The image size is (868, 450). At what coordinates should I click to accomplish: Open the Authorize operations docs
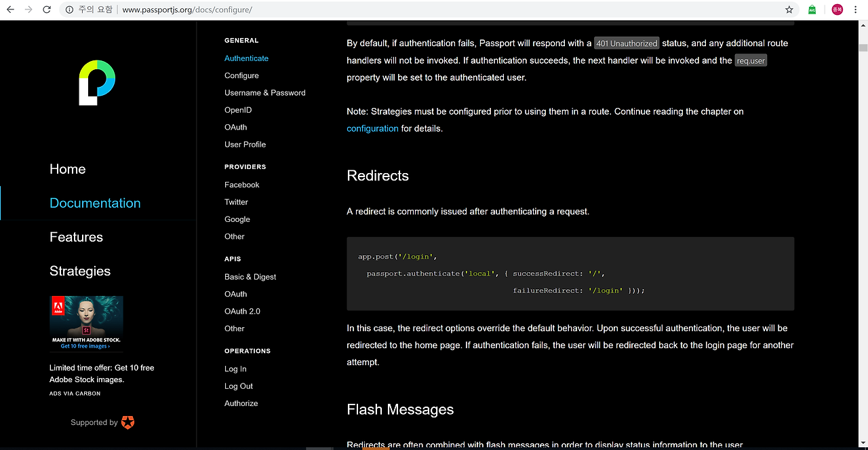click(241, 403)
